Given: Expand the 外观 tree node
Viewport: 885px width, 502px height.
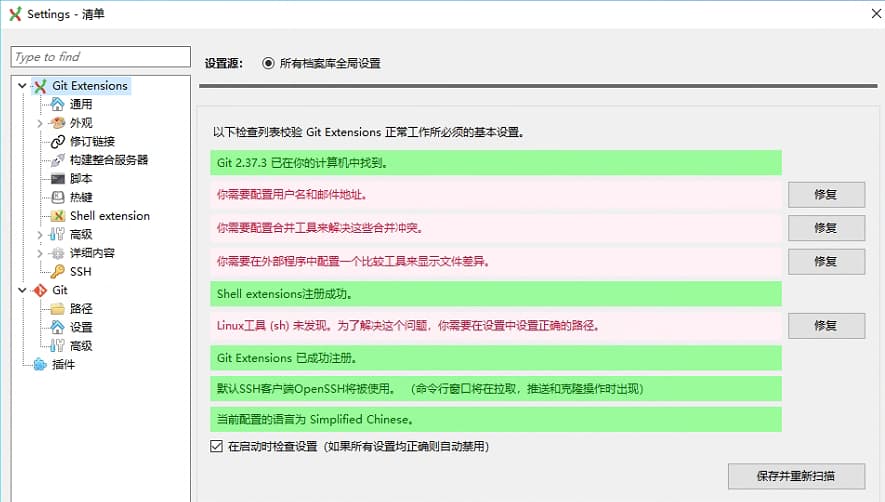Looking at the screenshot, I should 40,123.
